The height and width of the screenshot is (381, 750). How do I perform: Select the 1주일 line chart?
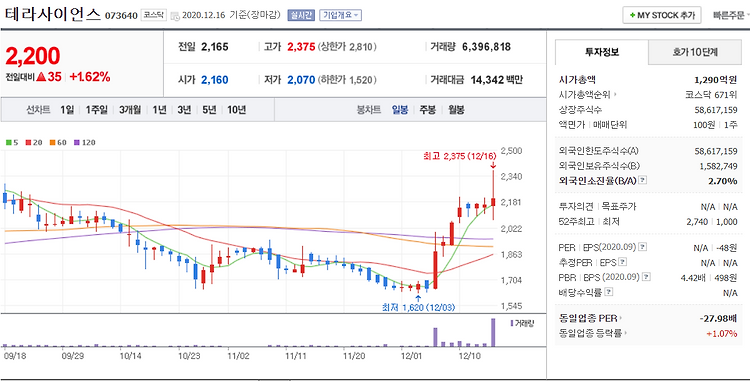pyautogui.click(x=97, y=110)
